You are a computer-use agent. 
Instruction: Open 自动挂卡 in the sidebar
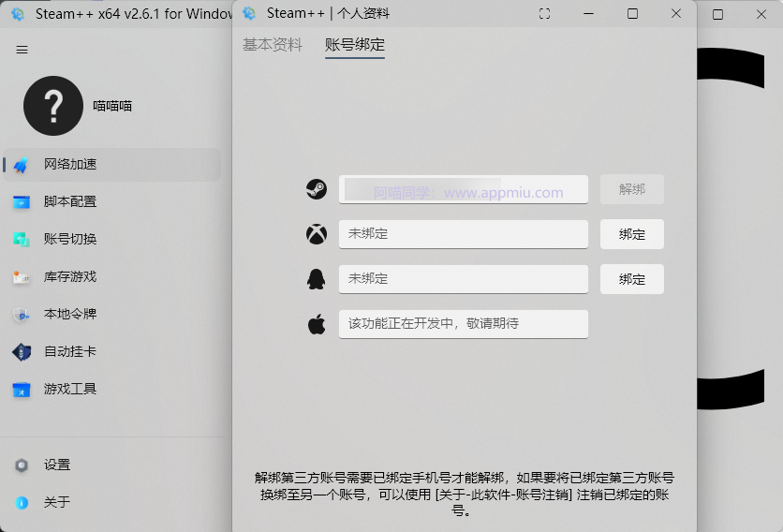pyautogui.click(x=111, y=351)
